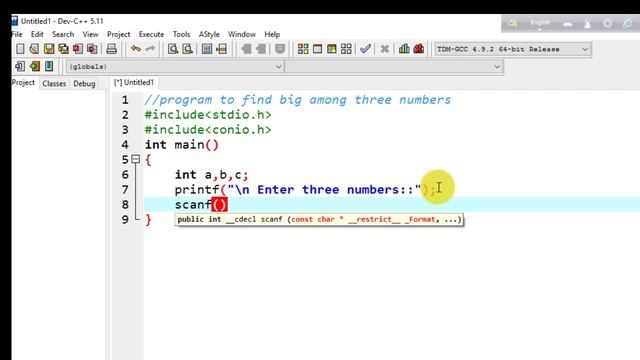Open the Window menu
Image resolution: width=640 pixels, height=360 pixels.
tap(242, 34)
